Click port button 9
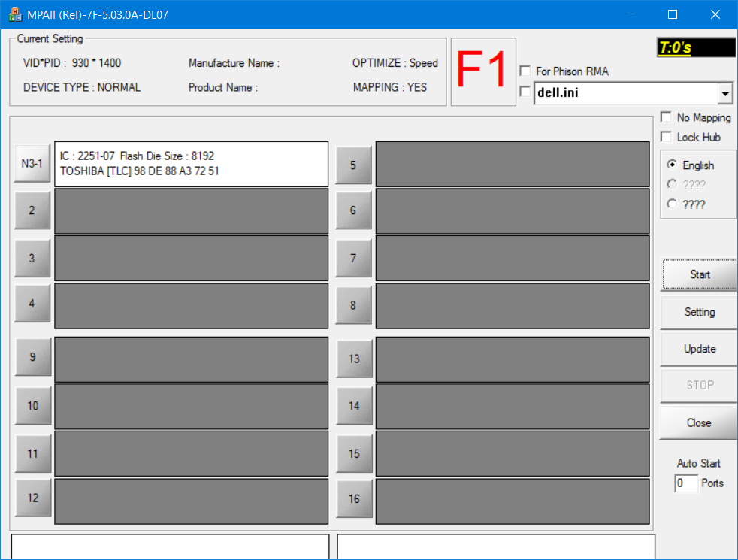This screenshot has height=560, width=738. click(33, 357)
